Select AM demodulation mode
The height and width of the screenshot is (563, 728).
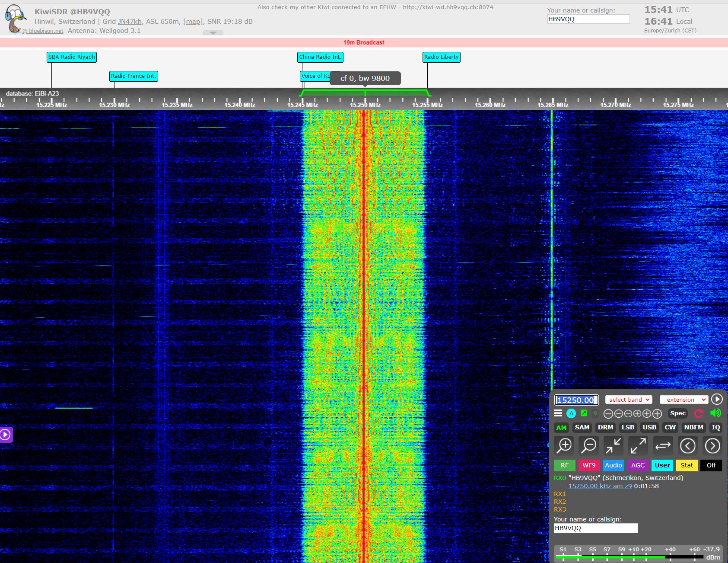click(561, 428)
